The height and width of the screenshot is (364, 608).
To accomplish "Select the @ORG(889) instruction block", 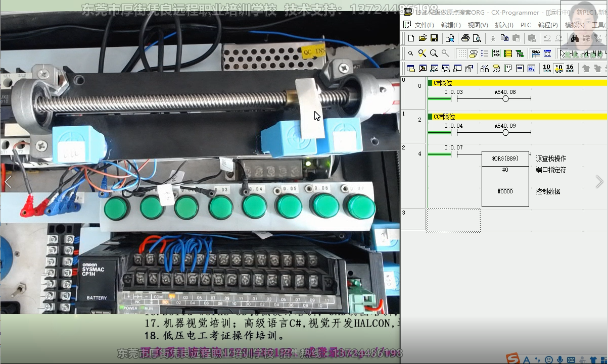I will 505,179.
